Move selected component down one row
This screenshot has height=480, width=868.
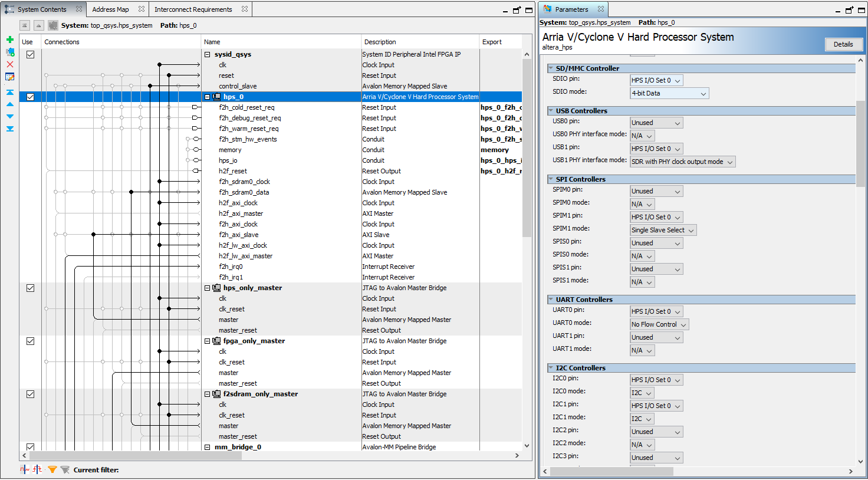pos(10,116)
